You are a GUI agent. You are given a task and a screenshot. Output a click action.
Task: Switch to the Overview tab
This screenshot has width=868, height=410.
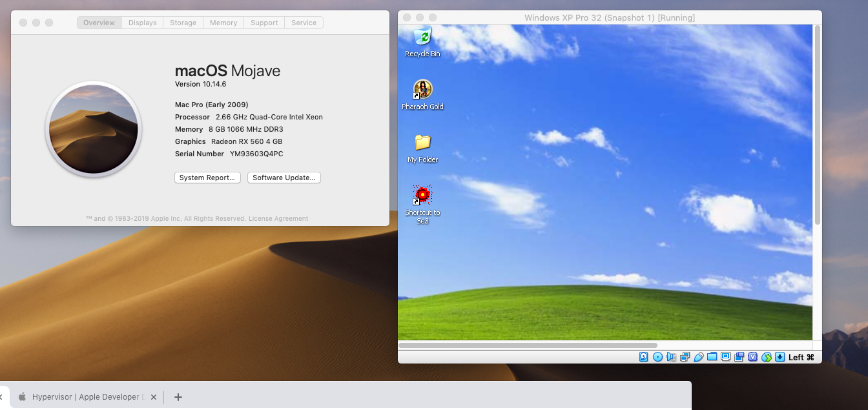pyautogui.click(x=99, y=23)
